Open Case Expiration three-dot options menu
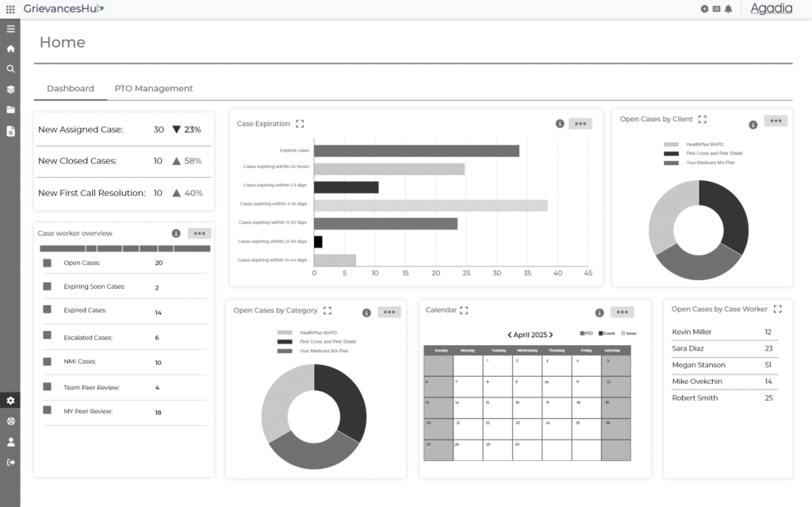The width and height of the screenshot is (812, 507). click(580, 124)
